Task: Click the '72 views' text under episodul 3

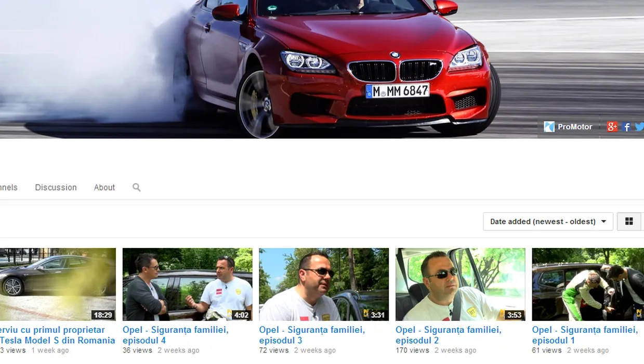Action: click(x=274, y=350)
